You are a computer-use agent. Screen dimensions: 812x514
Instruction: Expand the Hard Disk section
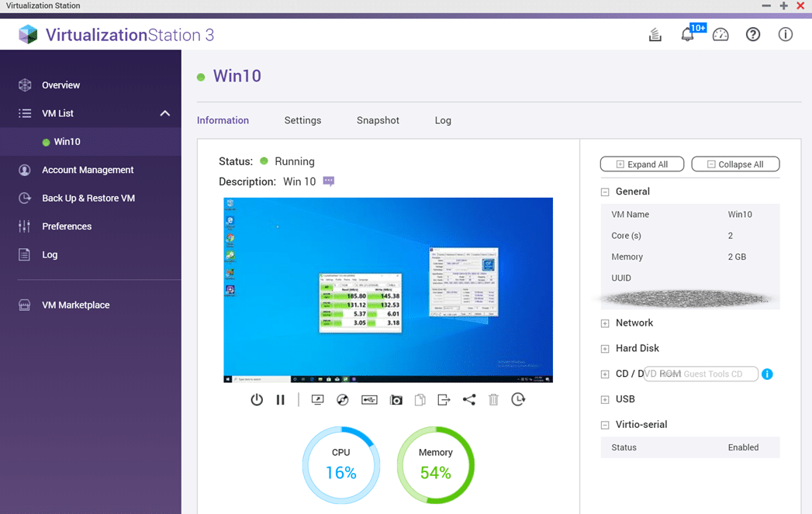pos(605,349)
